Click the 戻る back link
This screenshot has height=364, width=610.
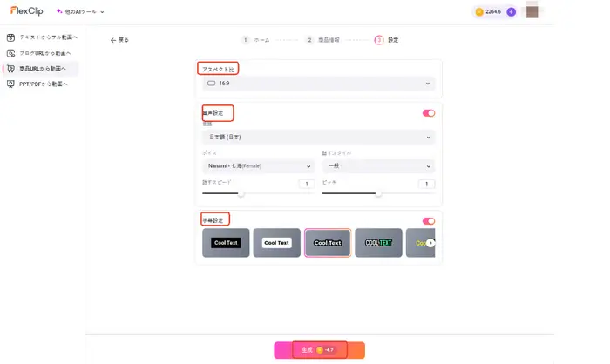click(119, 40)
